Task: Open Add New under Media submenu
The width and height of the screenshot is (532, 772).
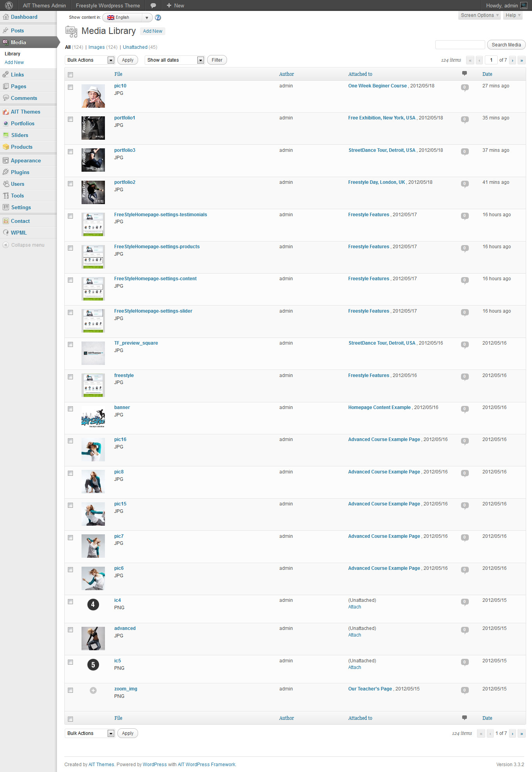Action: [x=14, y=62]
